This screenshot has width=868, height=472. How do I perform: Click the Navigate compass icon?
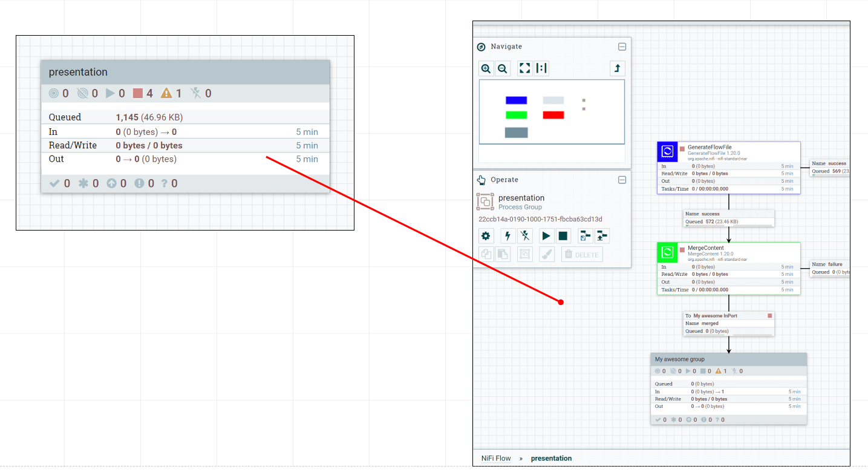point(481,47)
